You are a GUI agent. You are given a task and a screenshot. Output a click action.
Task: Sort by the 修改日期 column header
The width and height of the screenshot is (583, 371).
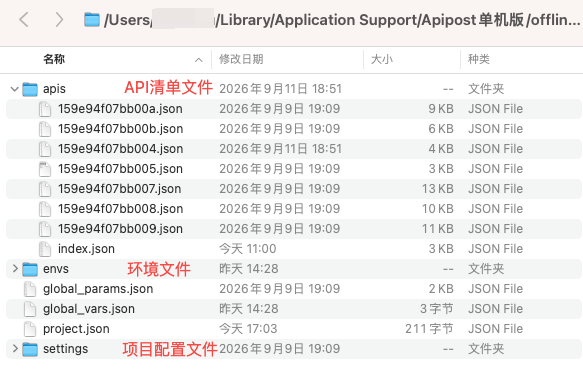241,59
